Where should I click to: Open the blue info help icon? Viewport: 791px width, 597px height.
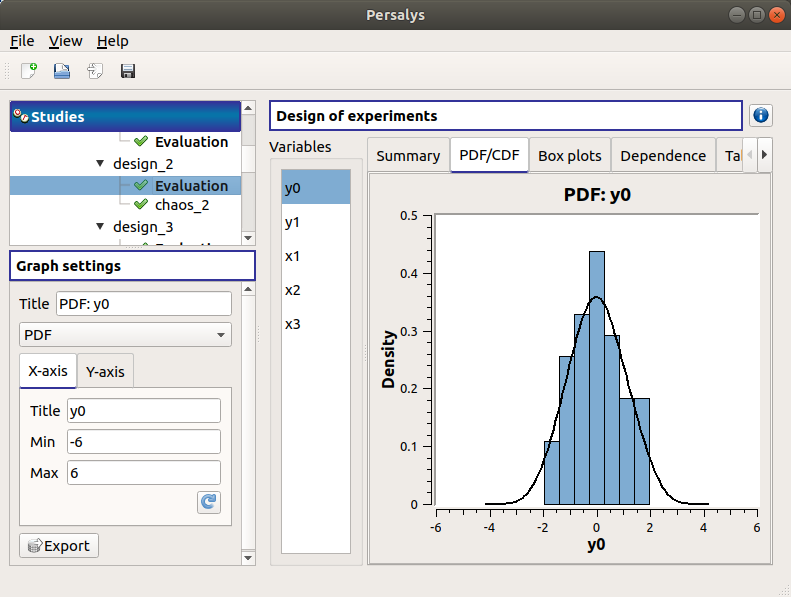761,116
